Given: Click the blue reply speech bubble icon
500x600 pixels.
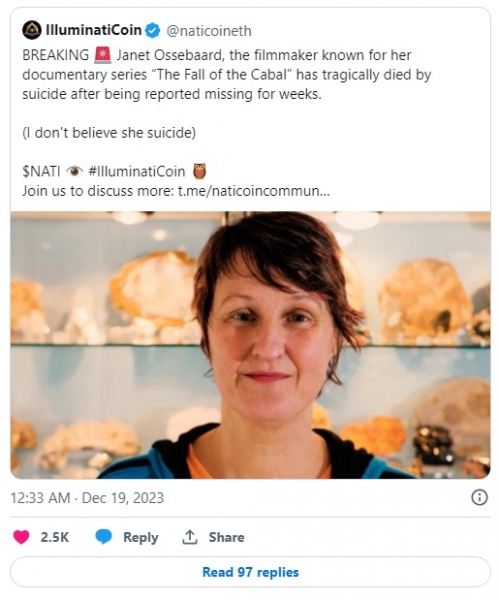Looking at the screenshot, I should click(x=103, y=537).
